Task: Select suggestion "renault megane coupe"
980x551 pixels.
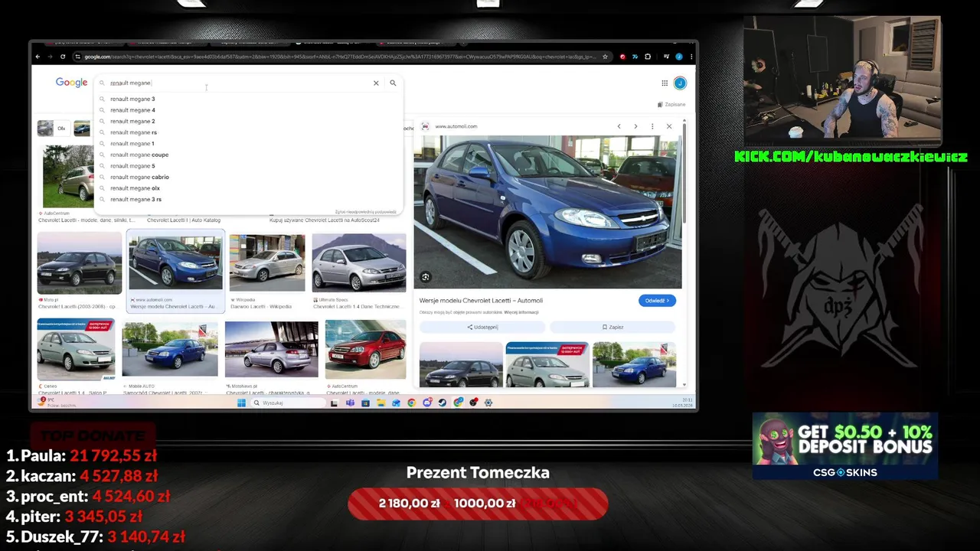Action: [248, 155]
